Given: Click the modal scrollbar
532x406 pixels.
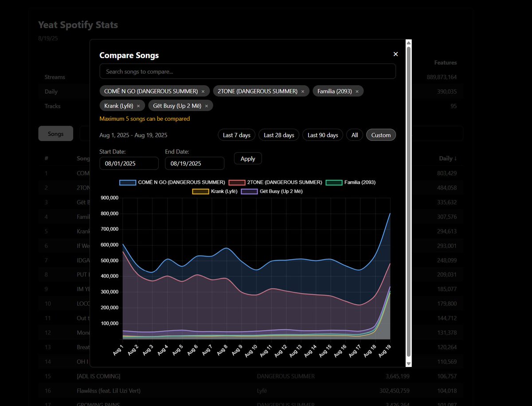Looking at the screenshot, I should coord(408,200).
